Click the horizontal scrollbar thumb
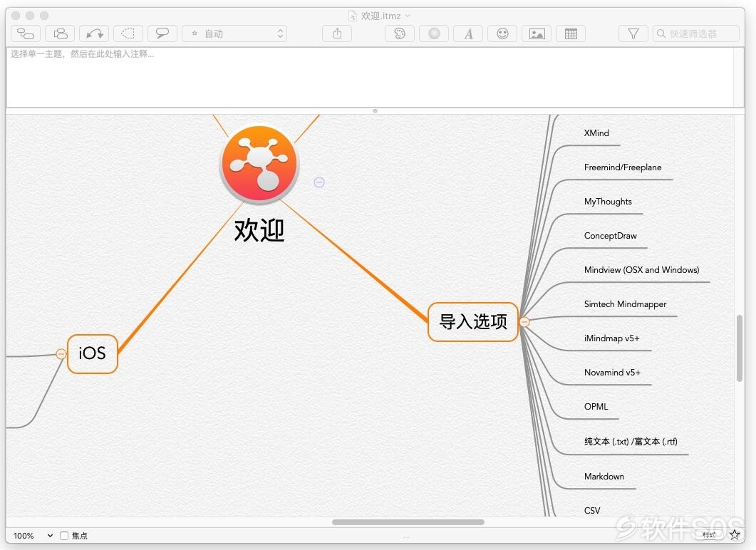 pyautogui.click(x=408, y=522)
